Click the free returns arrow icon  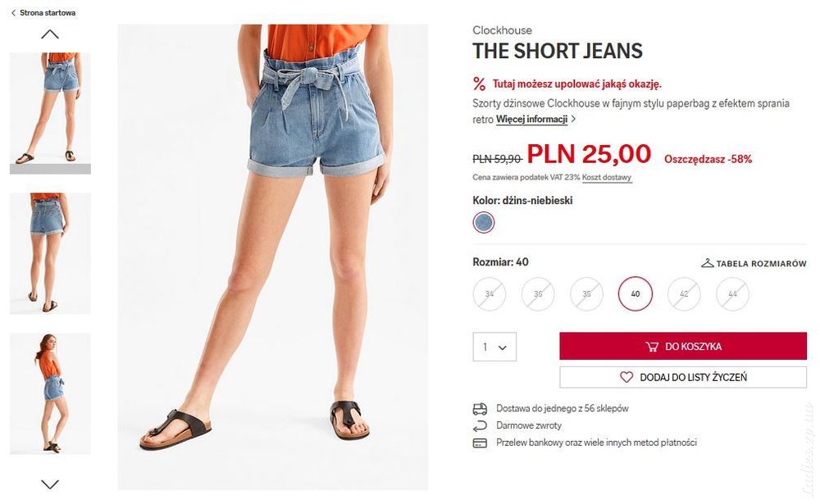pyautogui.click(x=480, y=426)
